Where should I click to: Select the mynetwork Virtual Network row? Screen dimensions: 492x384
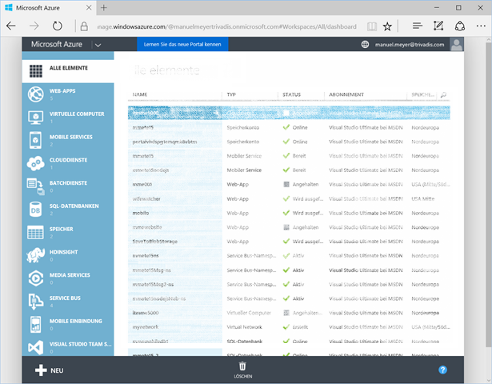tap(289, 327)
